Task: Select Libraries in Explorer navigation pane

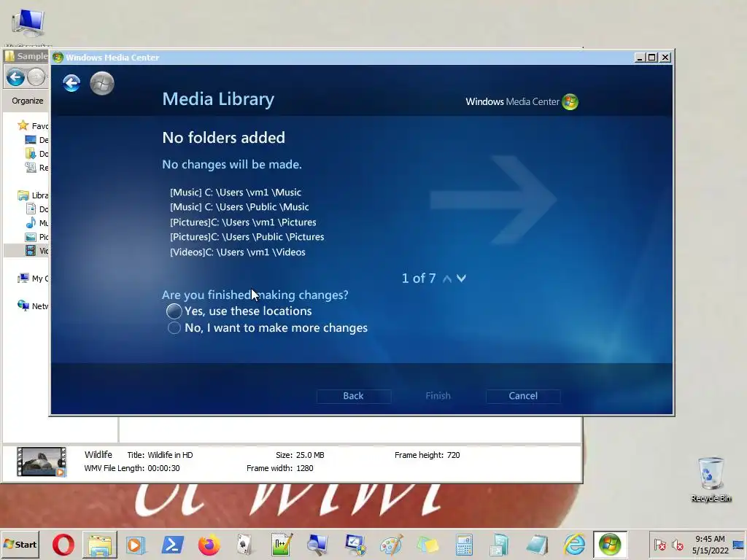Action: 32,195
